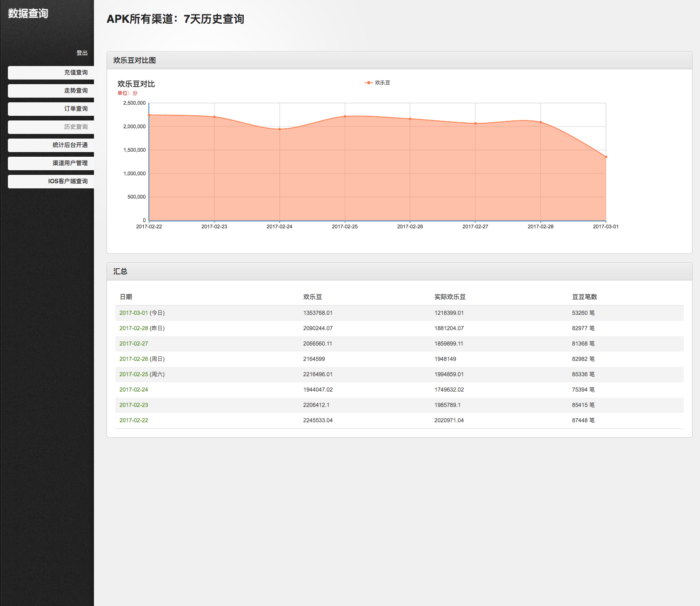Select the value 2090244.07

point(318,328)
